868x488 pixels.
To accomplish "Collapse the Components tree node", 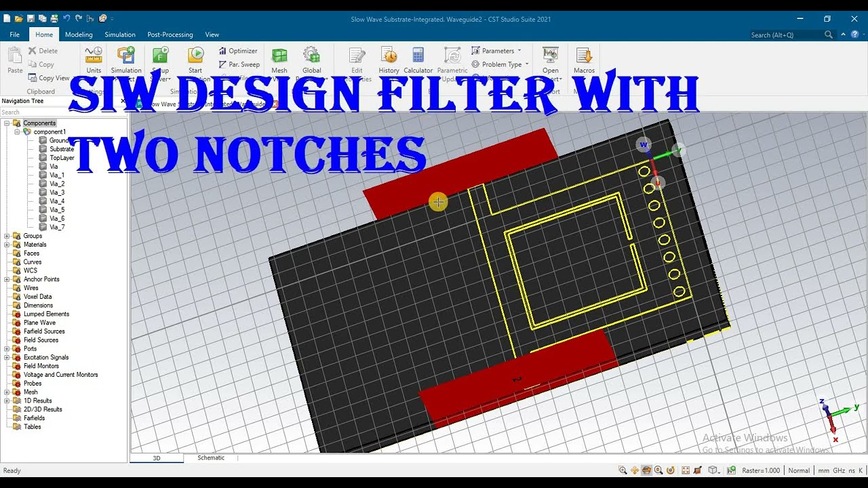I will (x=7, y=123).
